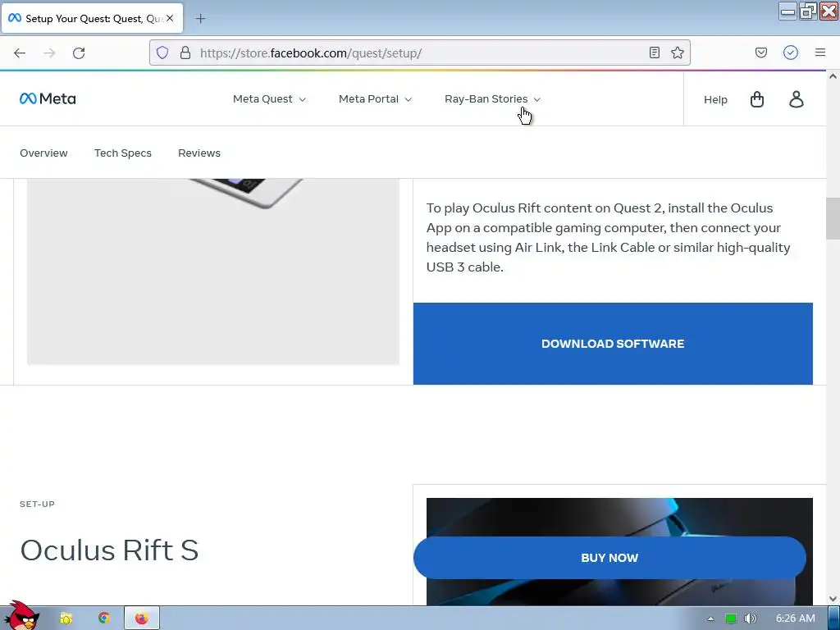Click the Save to Pocket icon
The width and height of the screenshot is (840, 630).
coord(760,52)
